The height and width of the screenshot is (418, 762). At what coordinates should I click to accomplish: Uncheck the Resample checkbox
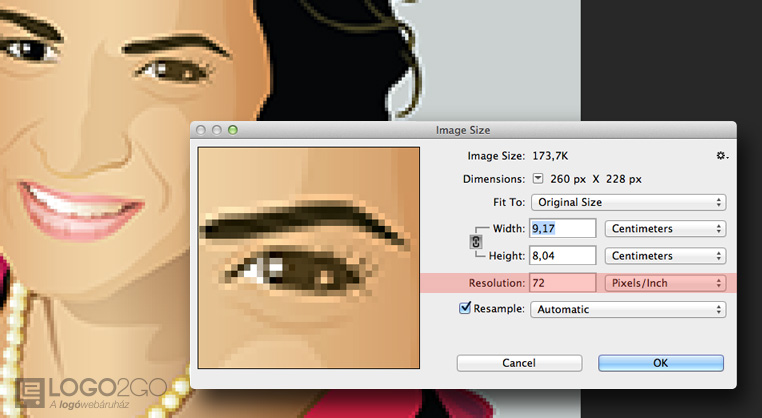click(x=464, y=309)
